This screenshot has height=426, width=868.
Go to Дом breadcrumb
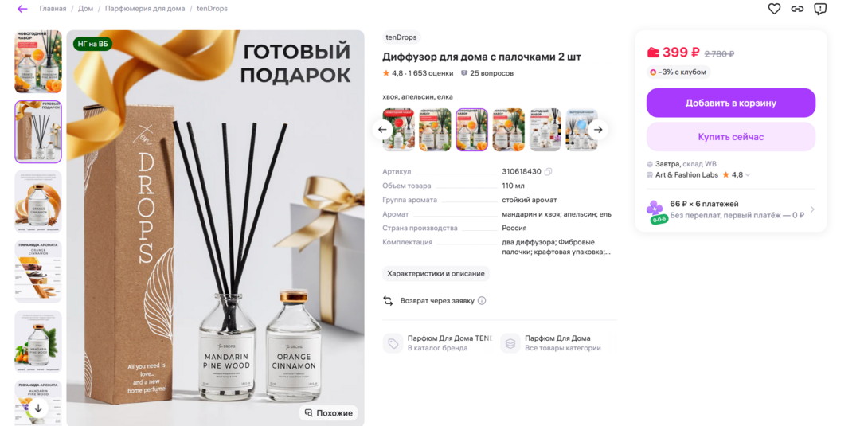click(86, 9)
